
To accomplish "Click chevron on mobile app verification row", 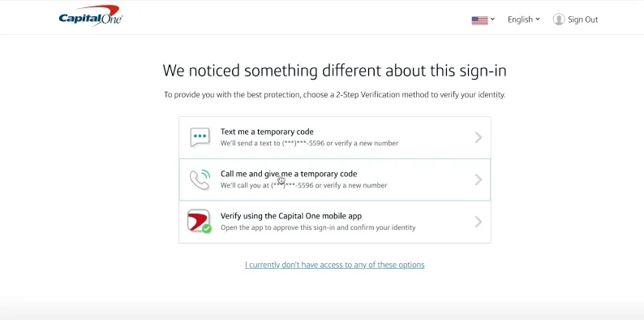I will point(478,222).
